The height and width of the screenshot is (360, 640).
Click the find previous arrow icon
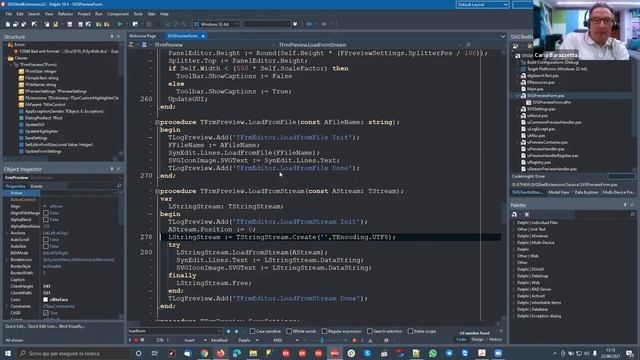tap(228, 331)
